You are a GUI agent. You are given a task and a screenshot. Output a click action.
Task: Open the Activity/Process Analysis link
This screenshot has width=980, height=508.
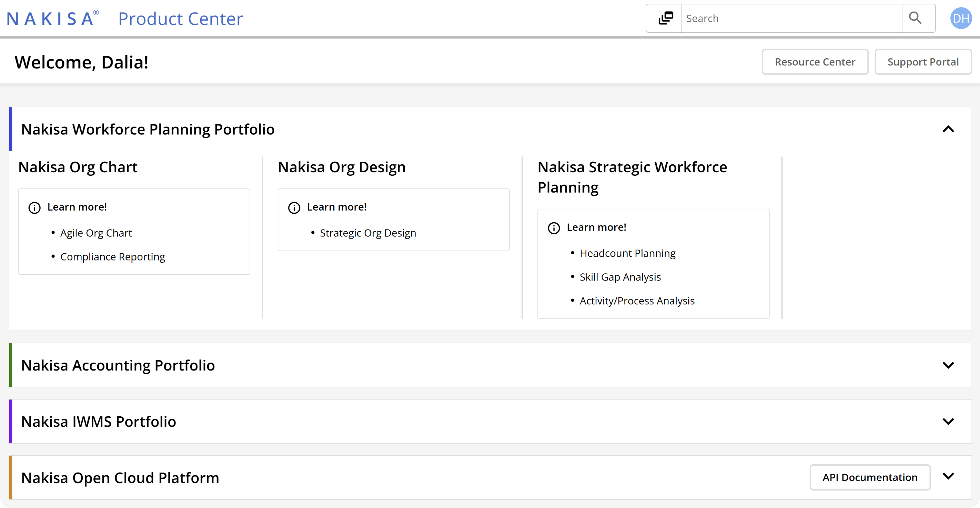click(637, 301)
